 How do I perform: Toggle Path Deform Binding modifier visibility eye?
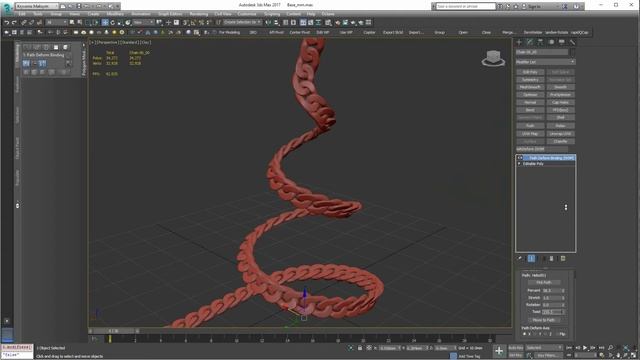(520, 158)
